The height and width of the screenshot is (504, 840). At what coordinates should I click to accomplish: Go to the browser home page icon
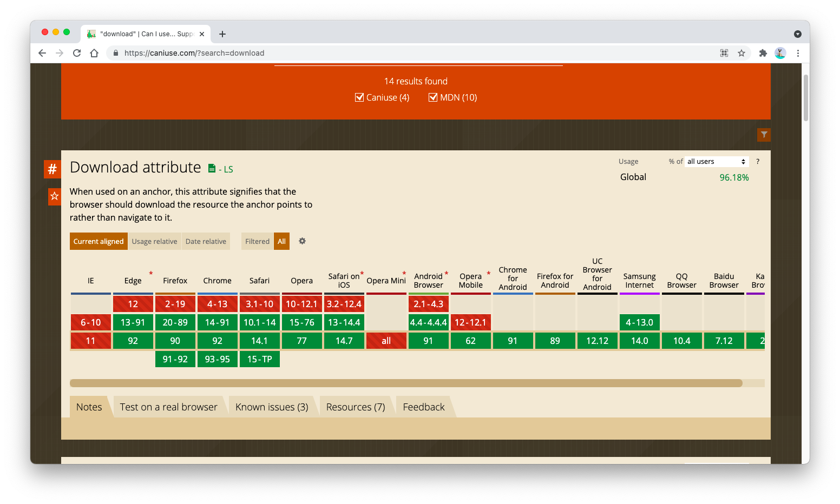[x=94, y=53]
